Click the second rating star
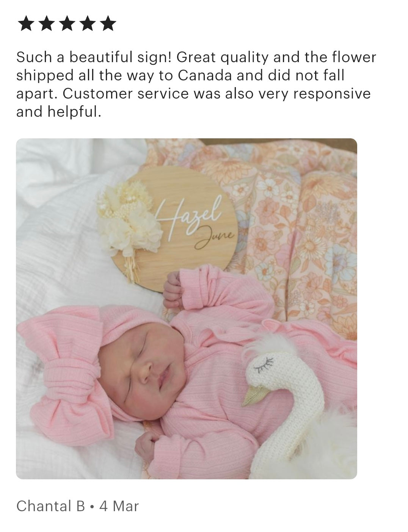Screen dimensions: 408x532 pos(46,23)
